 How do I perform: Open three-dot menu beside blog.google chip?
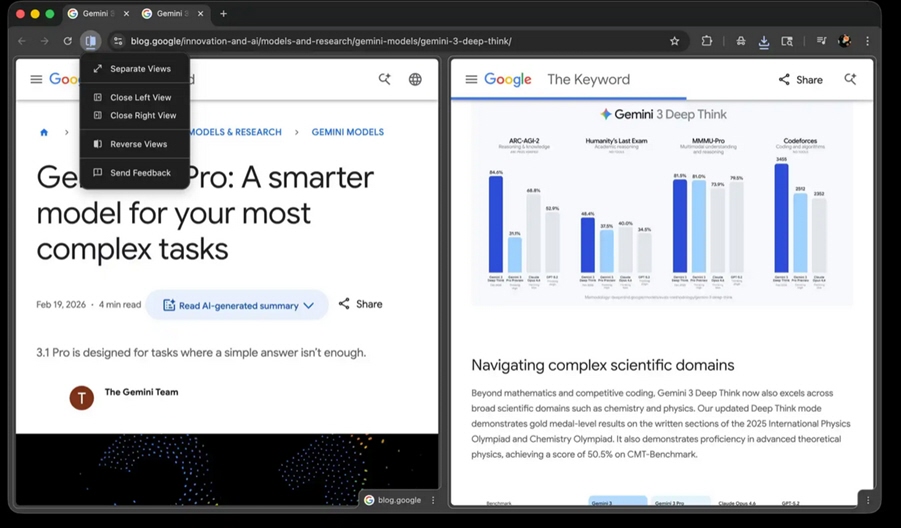[433, 500]
